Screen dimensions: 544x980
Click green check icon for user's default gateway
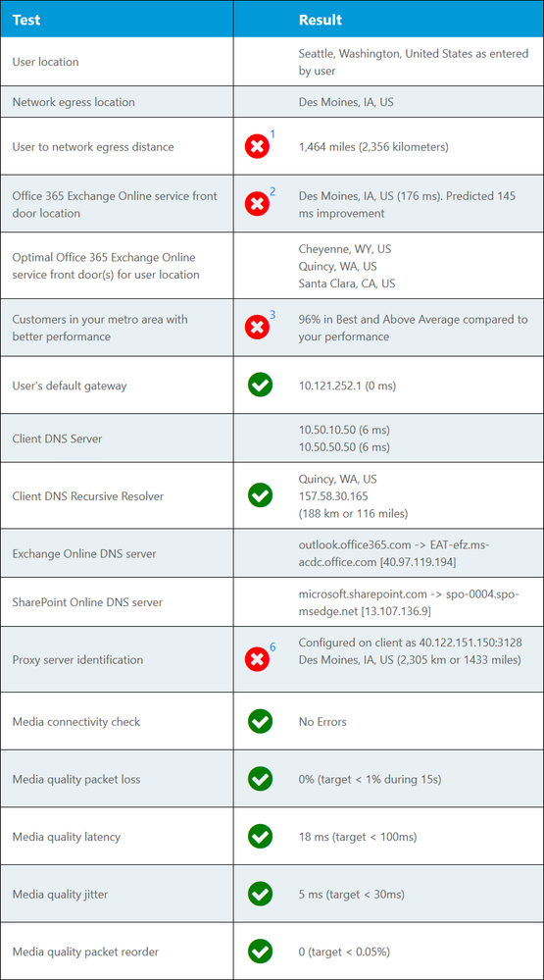click(x=260, y=385)
